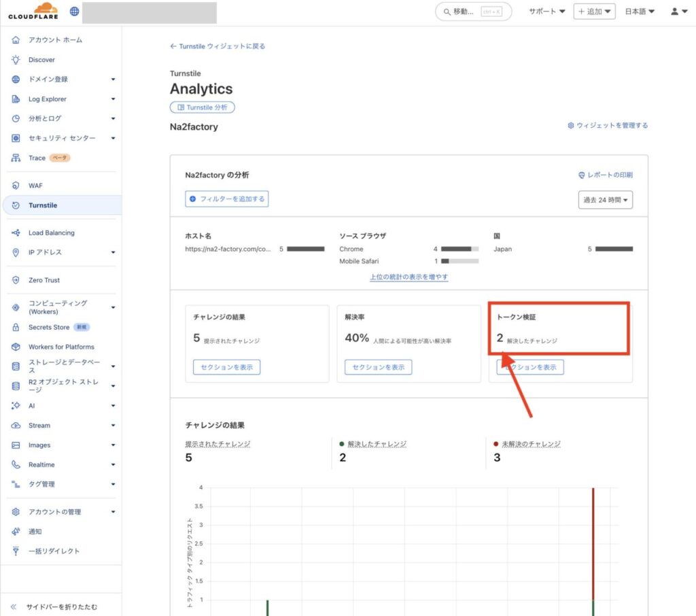This screenshot has width=696, height=616.
Task: Click フィルターを追加する button
Action: (x=227, y=199)
